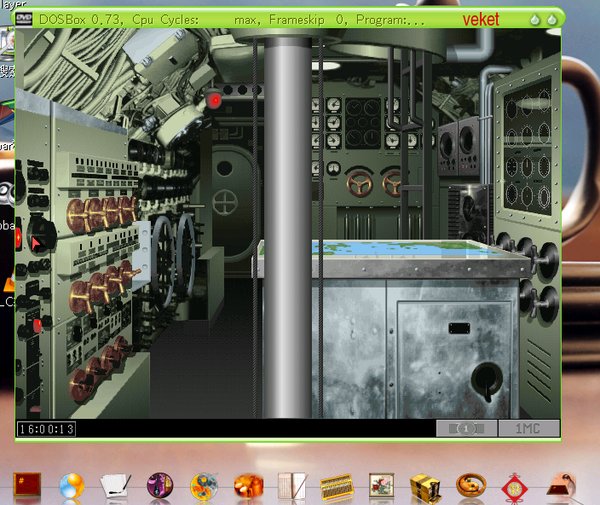
Task: Click the gauge cluster on back wall
Action: point(364,123)
